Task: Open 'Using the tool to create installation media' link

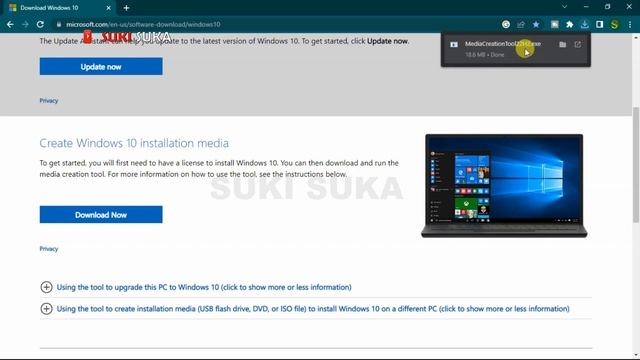Action: coord(313,309)
